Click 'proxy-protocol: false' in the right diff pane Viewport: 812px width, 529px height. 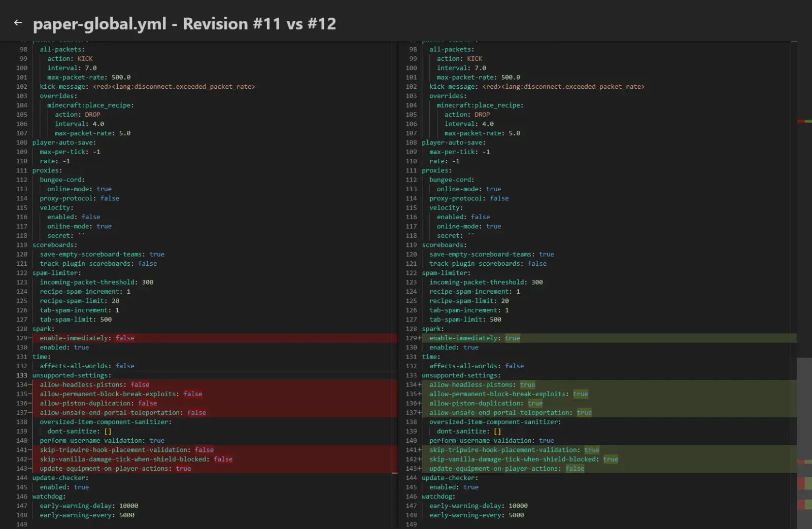click(x=469, y=198)
